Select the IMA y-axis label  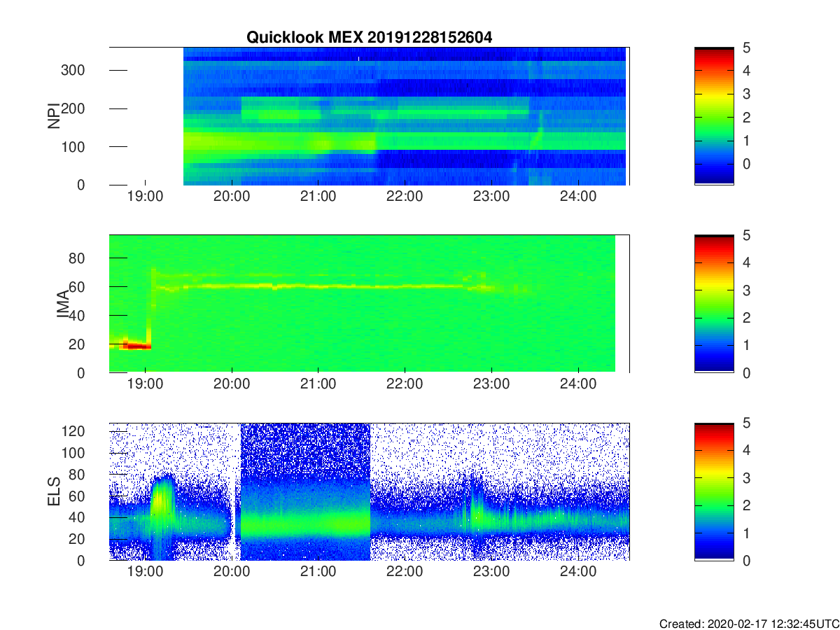pyautogui.click(x=63, y=304)
